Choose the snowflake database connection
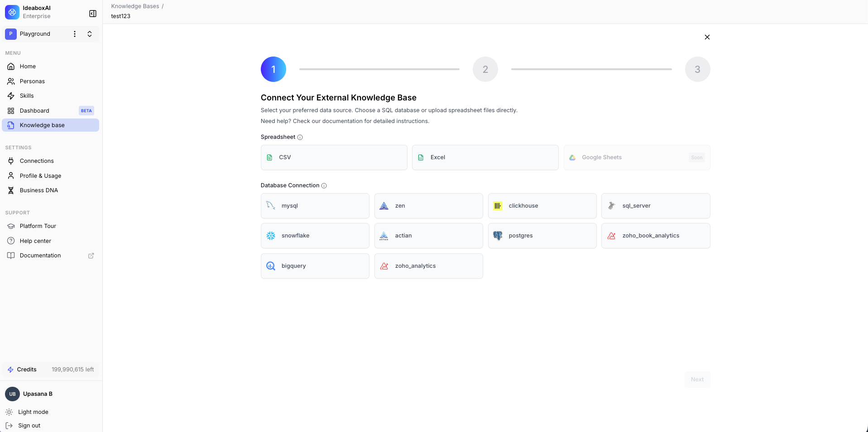The height and width of the screenshot is (432, 868). [x=315, y=236]
